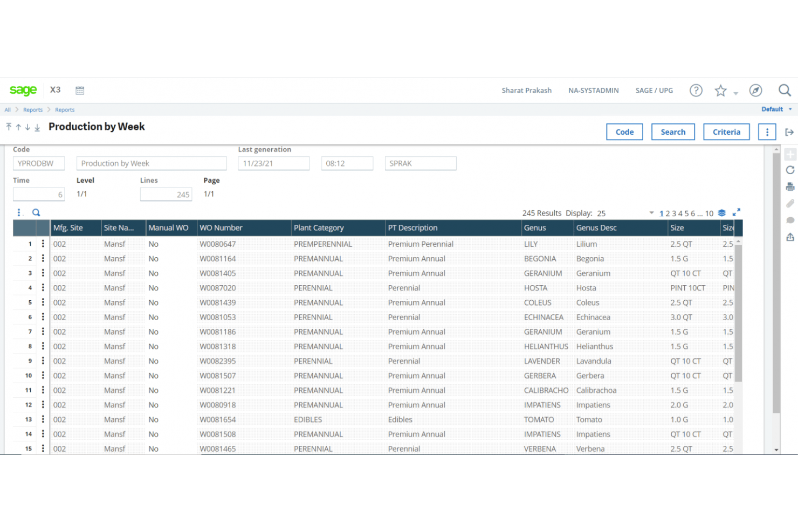This screenshot has height=532, width=798.
Task: Click the share upload icon in sidebar
Action: point(790,237)
